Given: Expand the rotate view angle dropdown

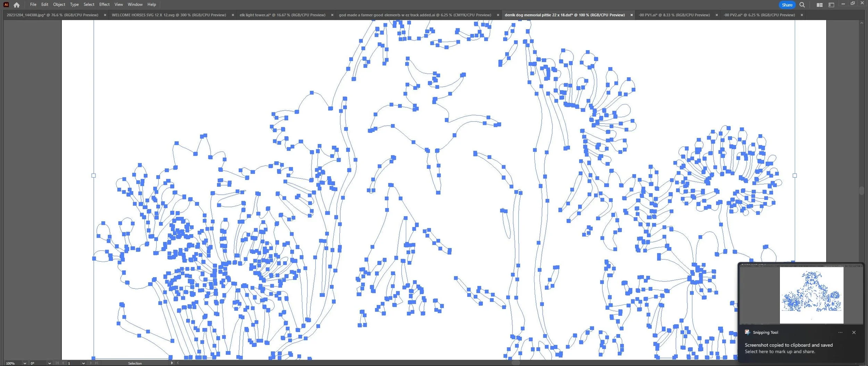Looking at the screenshot, I should pyautogui.click(x=50, y=363).
